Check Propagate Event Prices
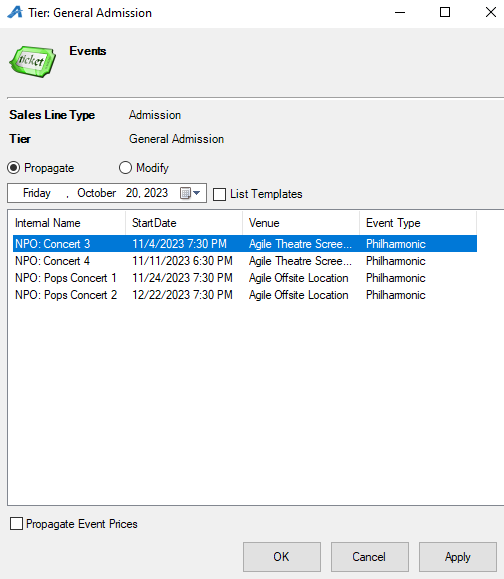 [16, 524]
